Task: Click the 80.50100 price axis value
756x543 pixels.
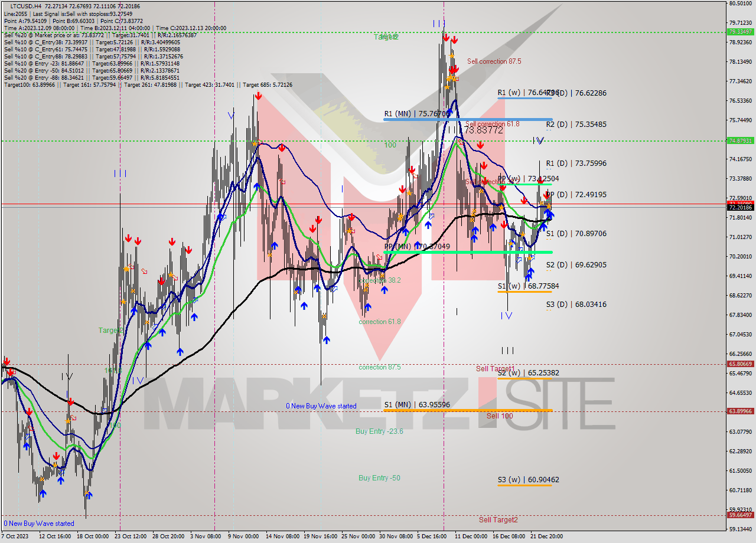Action: (741, 4)
